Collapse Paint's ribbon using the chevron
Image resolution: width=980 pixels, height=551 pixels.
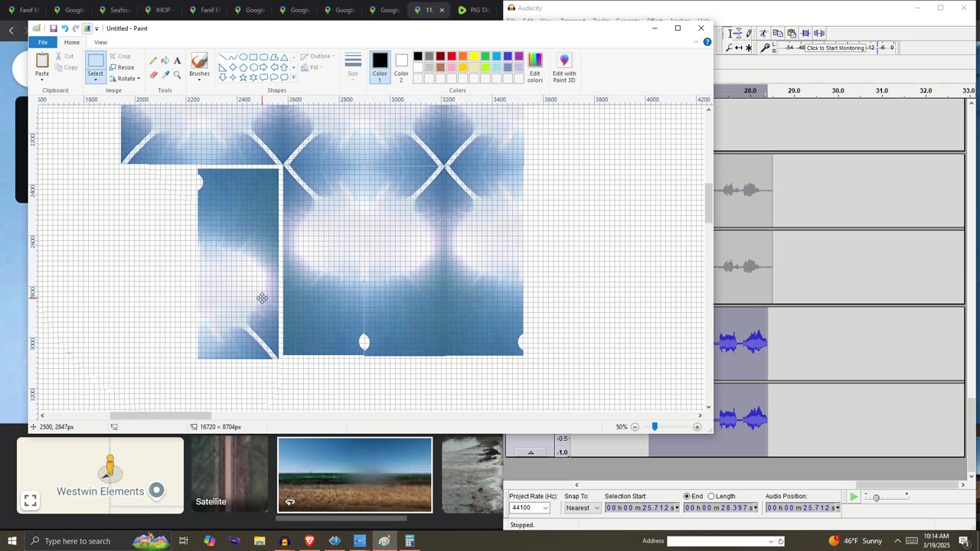pos(696,42)
